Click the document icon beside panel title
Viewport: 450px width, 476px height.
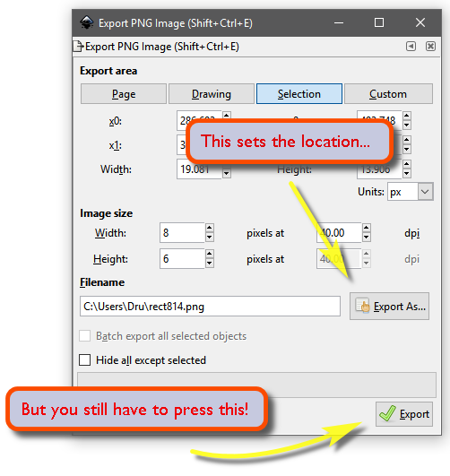79,47
